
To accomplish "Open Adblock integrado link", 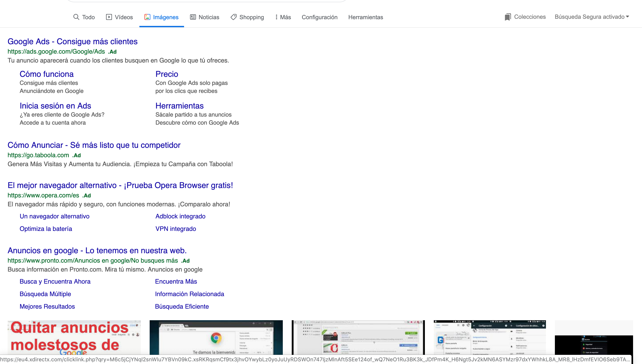I will click(x=180, y=216).
